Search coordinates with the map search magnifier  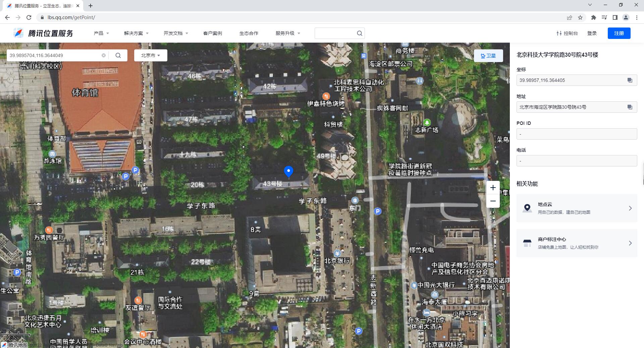118,55
